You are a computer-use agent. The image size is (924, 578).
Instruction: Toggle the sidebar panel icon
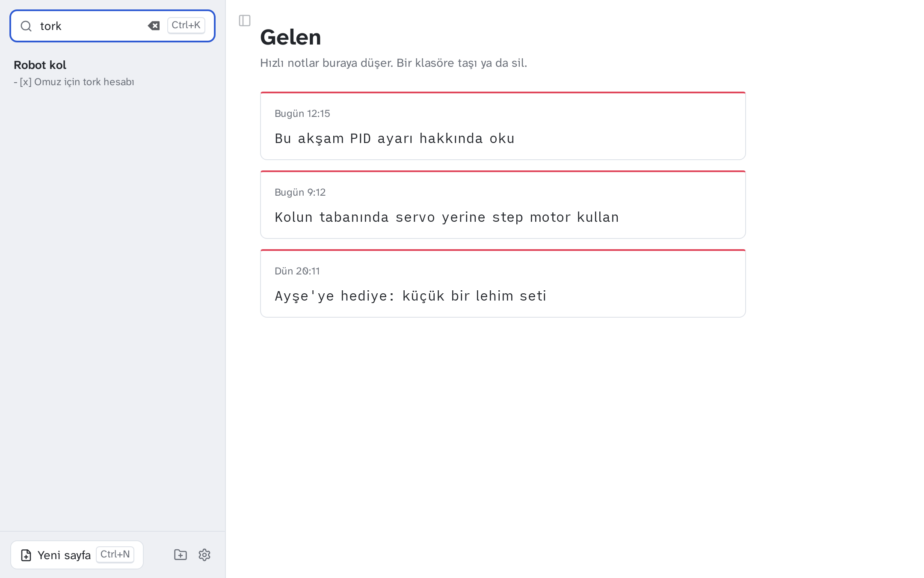click(x=245, y=21)
